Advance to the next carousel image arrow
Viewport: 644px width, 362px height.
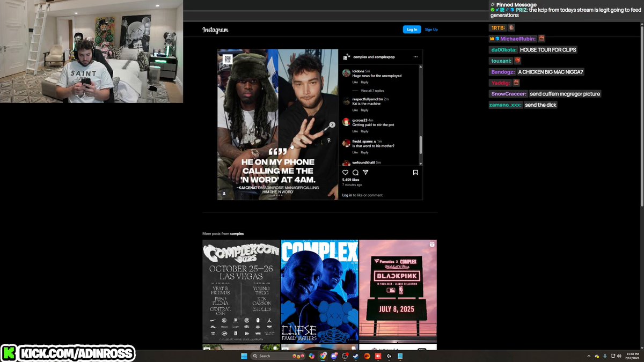(x=332, y=124)
